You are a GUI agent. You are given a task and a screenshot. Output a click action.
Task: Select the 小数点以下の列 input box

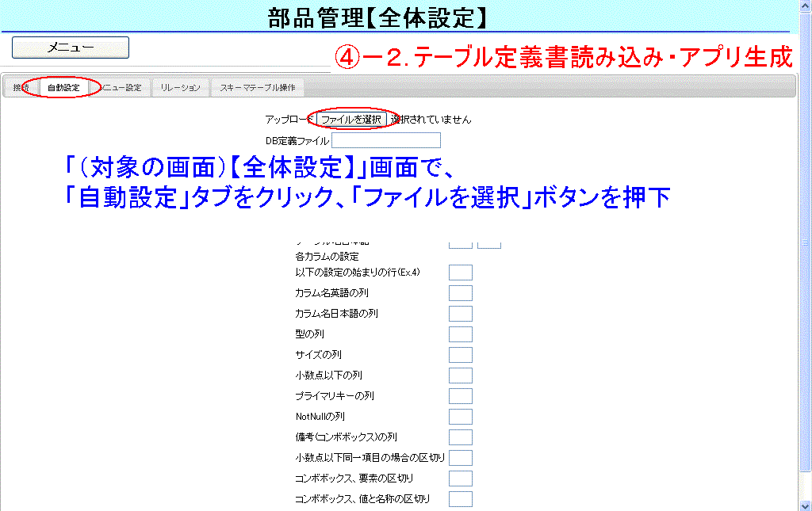click(x=460, y=376)
